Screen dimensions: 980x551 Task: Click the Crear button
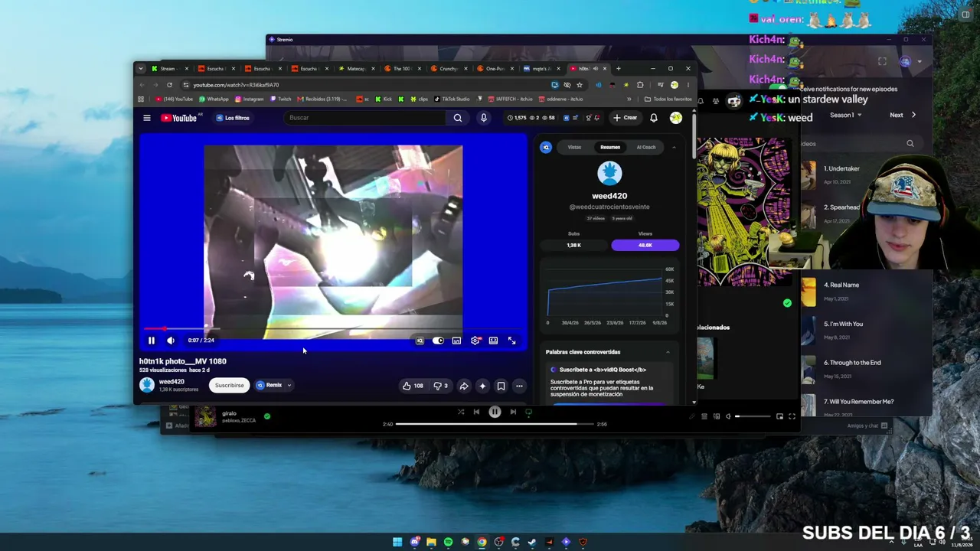626,118
